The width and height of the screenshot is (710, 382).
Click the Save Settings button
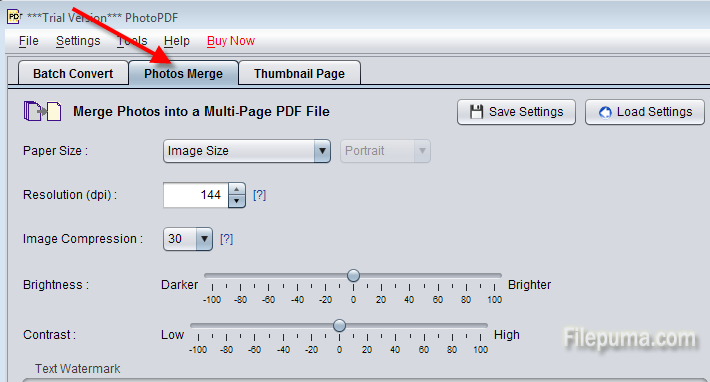(516, 112)
